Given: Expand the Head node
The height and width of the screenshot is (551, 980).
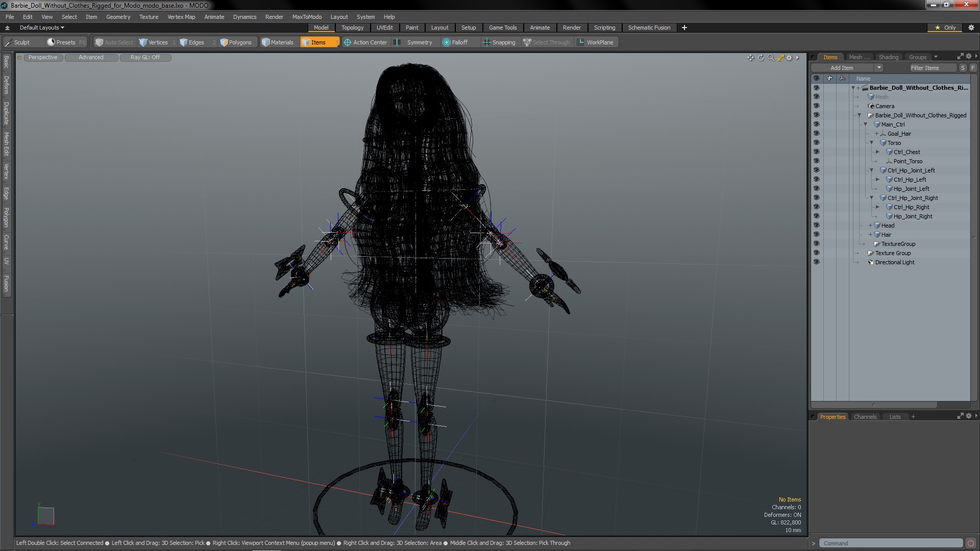Looking at the screenshot, I should (871, 226).
